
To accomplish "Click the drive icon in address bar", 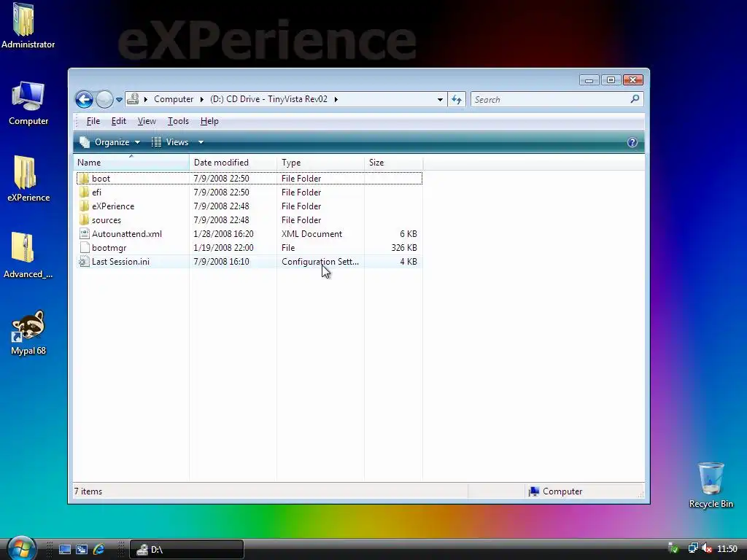I will (x=133, y=99).
